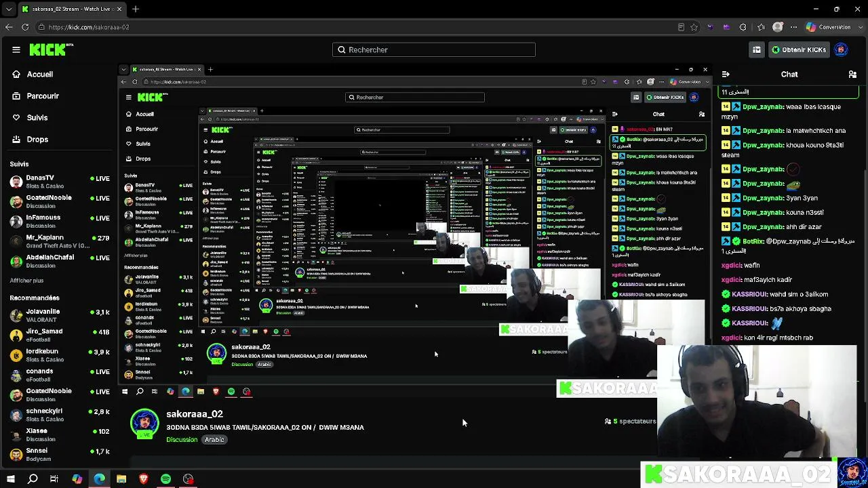Open Parcourir in the sidebar
This screenshot has width=868, height=488.
pos(43,96)
